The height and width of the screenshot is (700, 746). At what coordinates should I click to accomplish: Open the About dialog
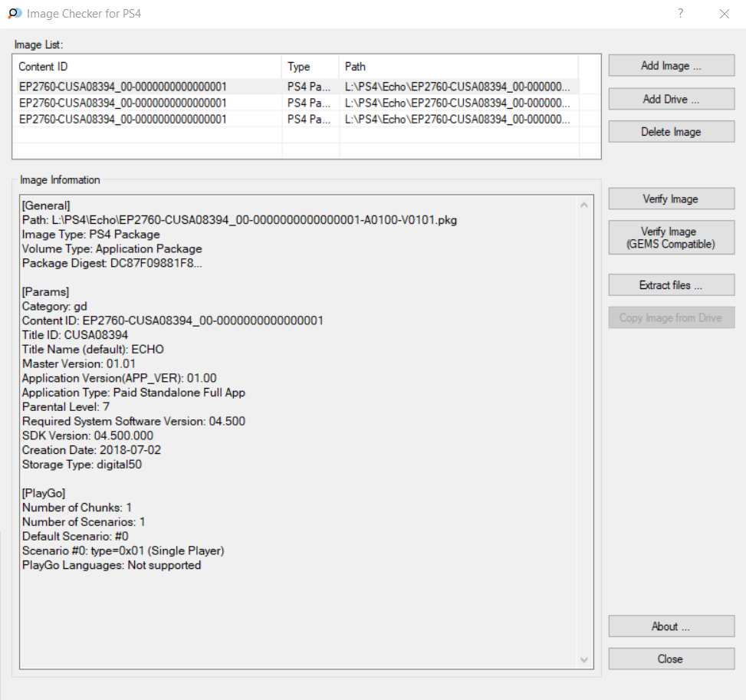pyautogui.click(x=672, y=626)
